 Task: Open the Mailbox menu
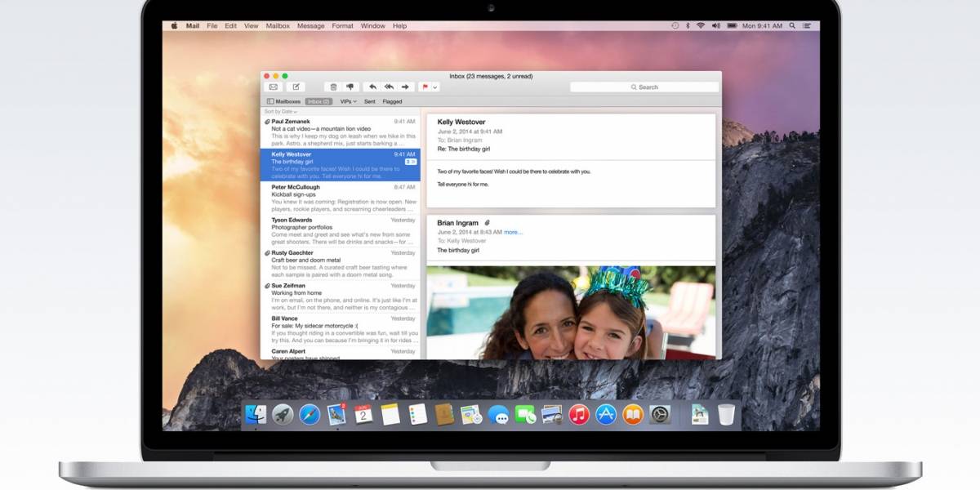pos(278,25)
